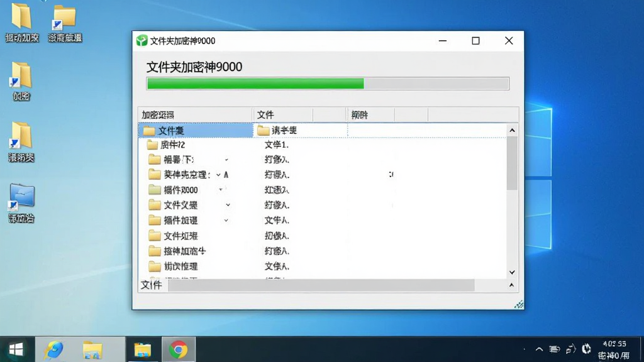Select the highlighted first folder row in the list
The height and width of the screenshot is (362, 644).
tap(196, 131)
